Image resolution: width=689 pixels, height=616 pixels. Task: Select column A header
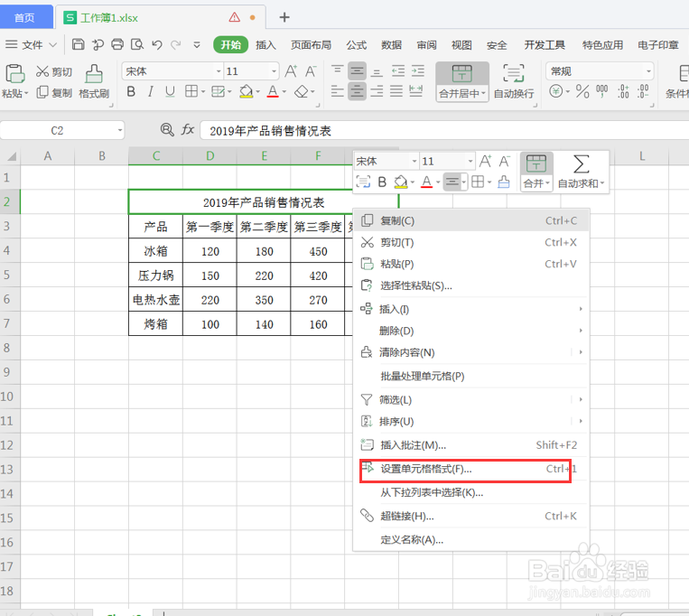[48, 156]
